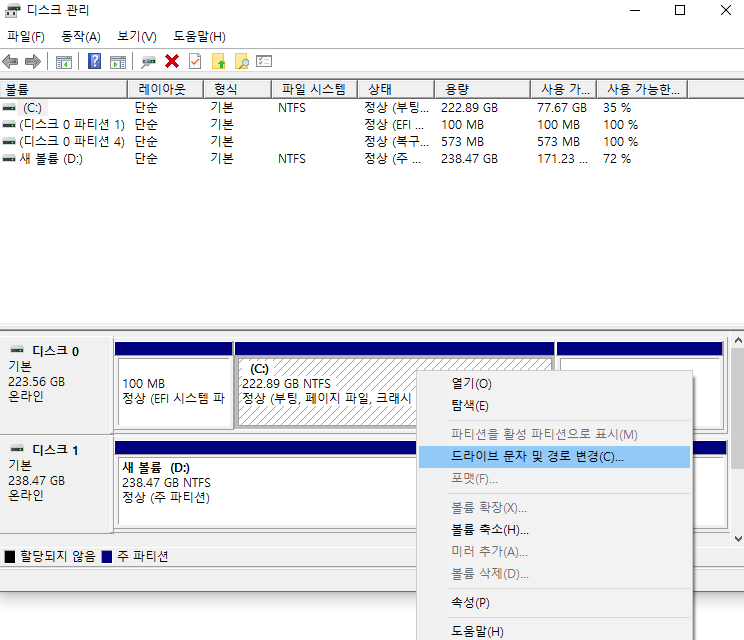Click the rescan disks drive-with-magnifier icon
This screenshot has width=744, height=640.
148,62
